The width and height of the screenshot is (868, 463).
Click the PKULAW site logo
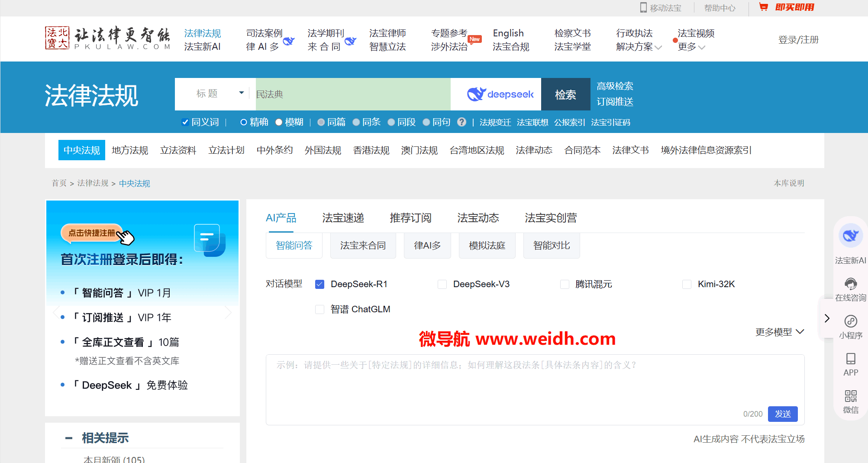[108, 38]
